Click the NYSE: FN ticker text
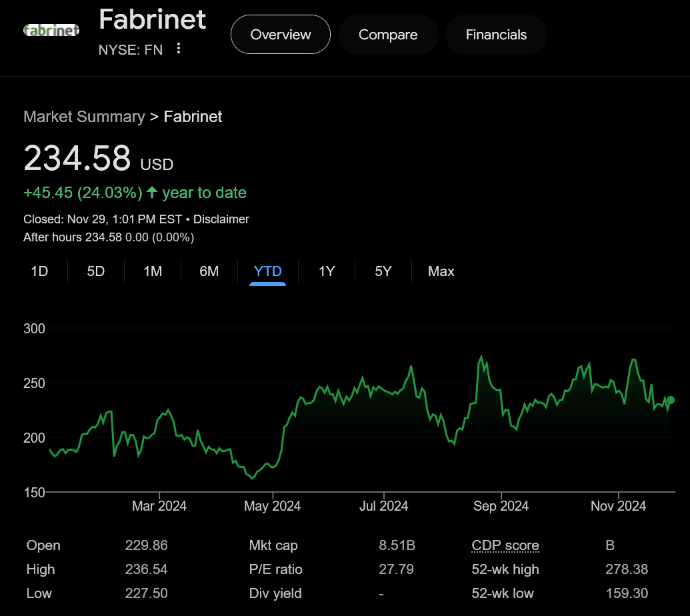 coord(130,50)
